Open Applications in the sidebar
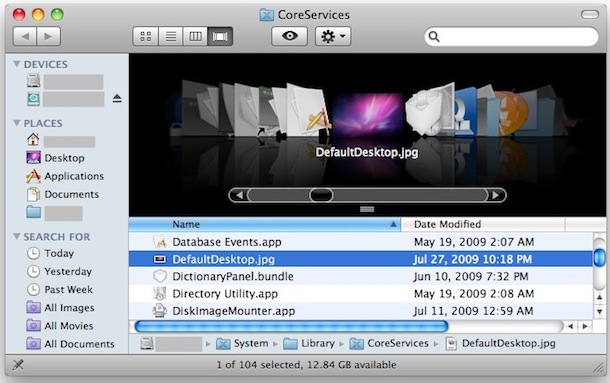The image size is (610, 383). [65, 176]
